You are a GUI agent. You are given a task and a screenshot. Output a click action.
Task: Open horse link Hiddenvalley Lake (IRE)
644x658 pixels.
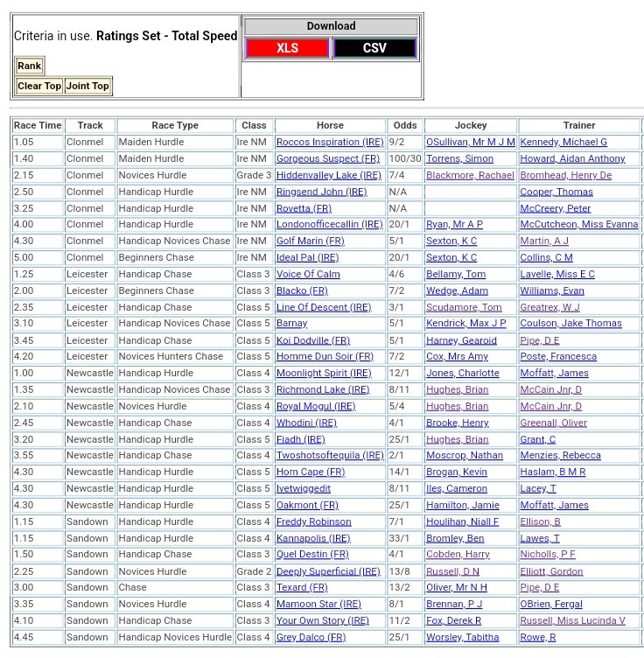point(328,175)
